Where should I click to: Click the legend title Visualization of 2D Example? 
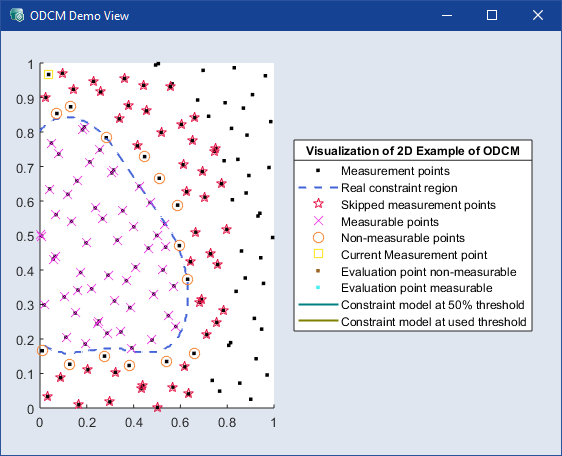pyautogui.click(x=413, y=151)
